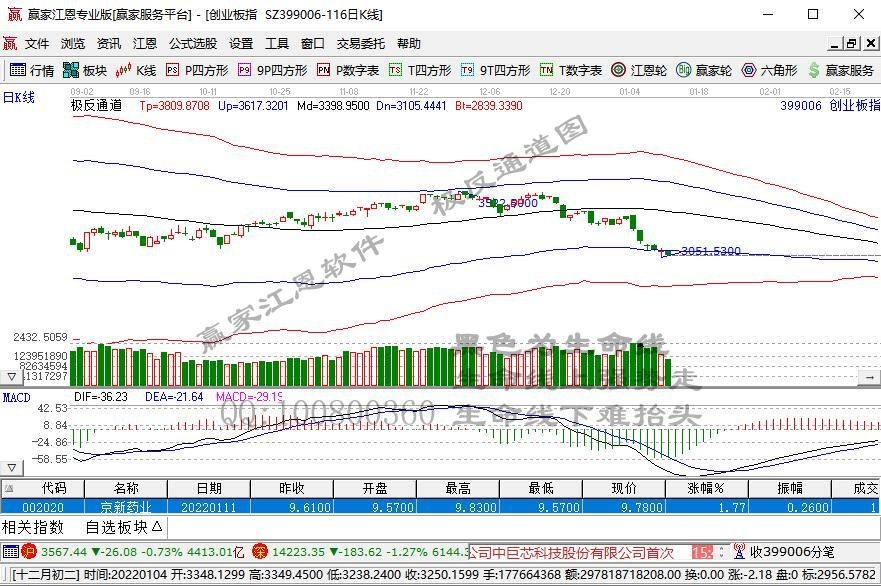The height and width of the screenshot is (586, 881).
Task: Open the 工具 menu
Action: pos(277,43)
